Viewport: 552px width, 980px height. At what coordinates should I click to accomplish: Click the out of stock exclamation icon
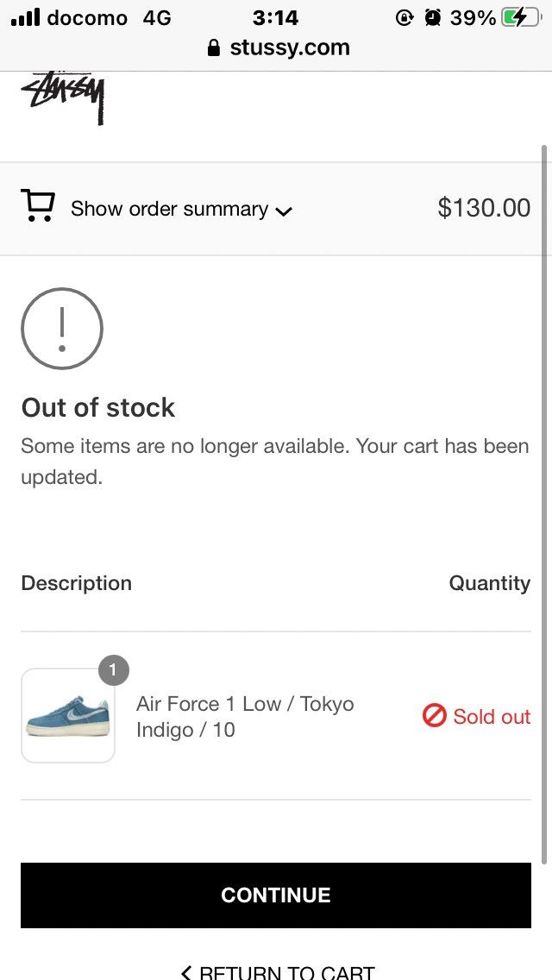[x=62, y=329]
